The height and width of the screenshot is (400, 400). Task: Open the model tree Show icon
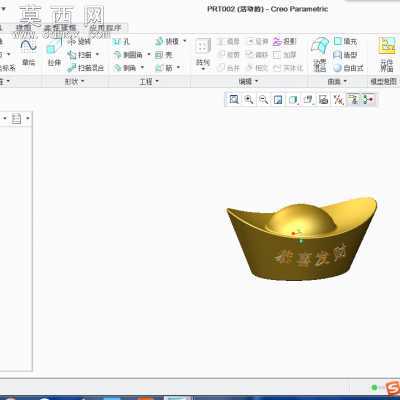point(16,118)
